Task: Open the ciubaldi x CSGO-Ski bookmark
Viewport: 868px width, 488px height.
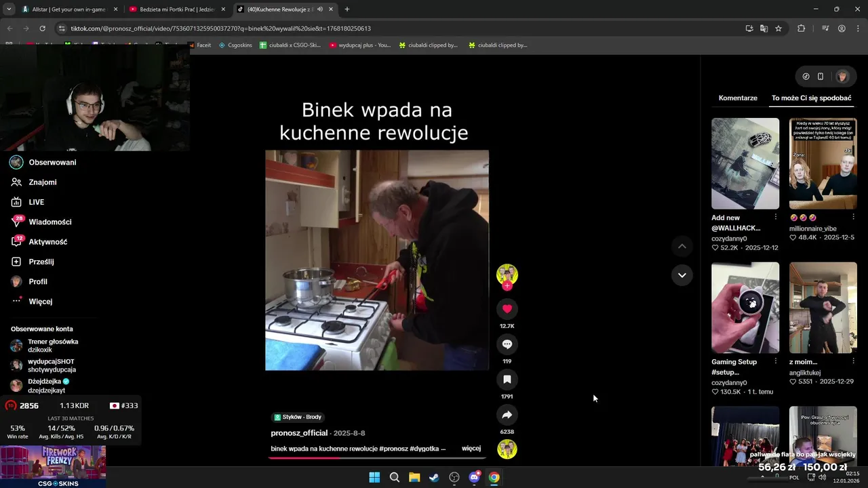Action: (290, 45)
